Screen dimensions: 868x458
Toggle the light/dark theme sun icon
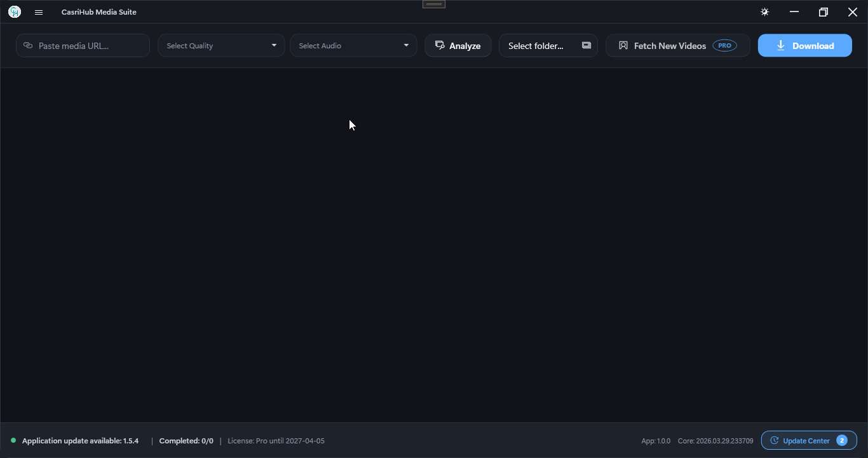click(765, 12)
